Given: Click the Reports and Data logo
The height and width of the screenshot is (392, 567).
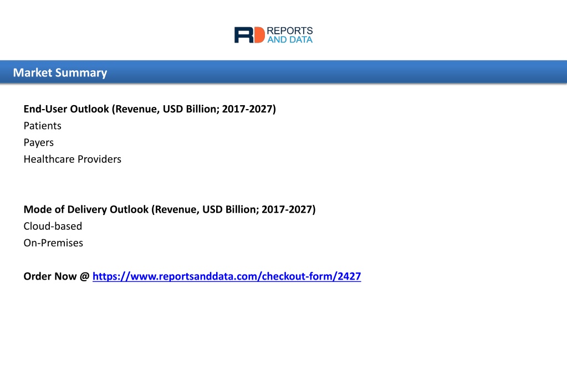Looking at the screenshot, I should point(273,35).
